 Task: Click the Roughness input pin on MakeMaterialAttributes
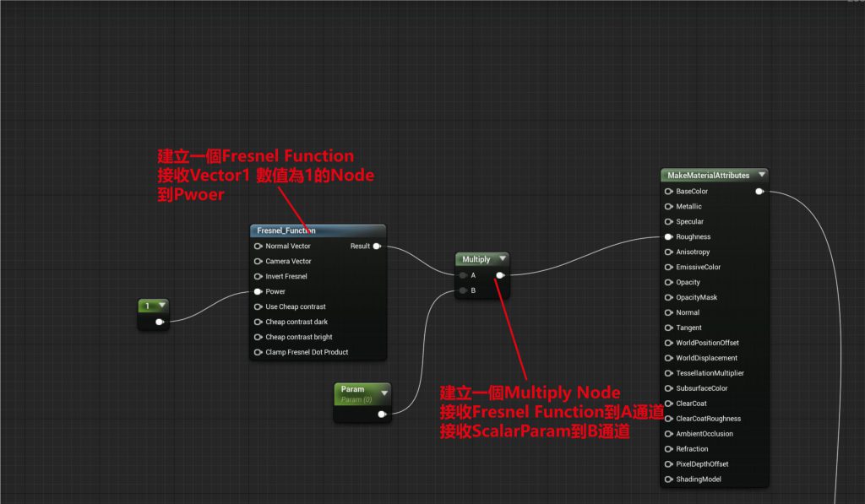669,237
